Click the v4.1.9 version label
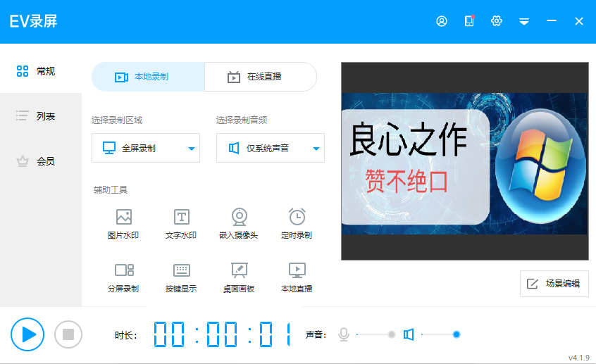The height and width of the screenshot is (364, 596). point(578,358)
